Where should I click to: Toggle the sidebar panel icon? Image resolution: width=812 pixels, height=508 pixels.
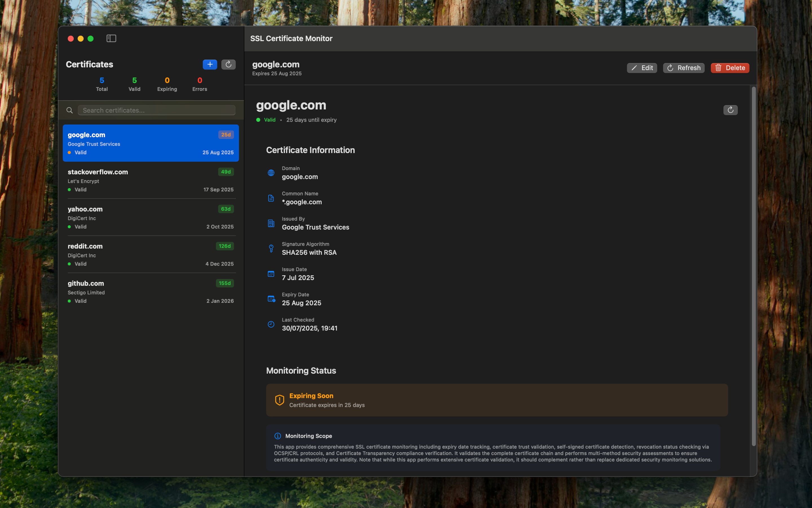coord(111,38)
